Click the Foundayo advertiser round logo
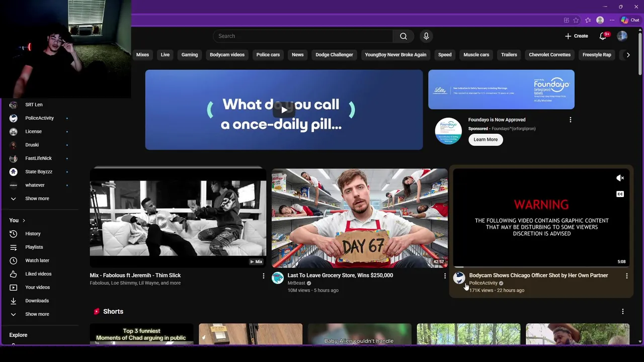The width and height of the screenshot is (644, 362). (x=448, y=131)
